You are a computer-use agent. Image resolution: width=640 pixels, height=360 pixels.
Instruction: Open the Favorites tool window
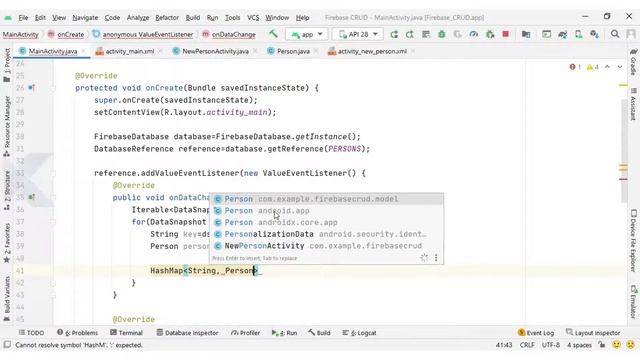(7, 243)
